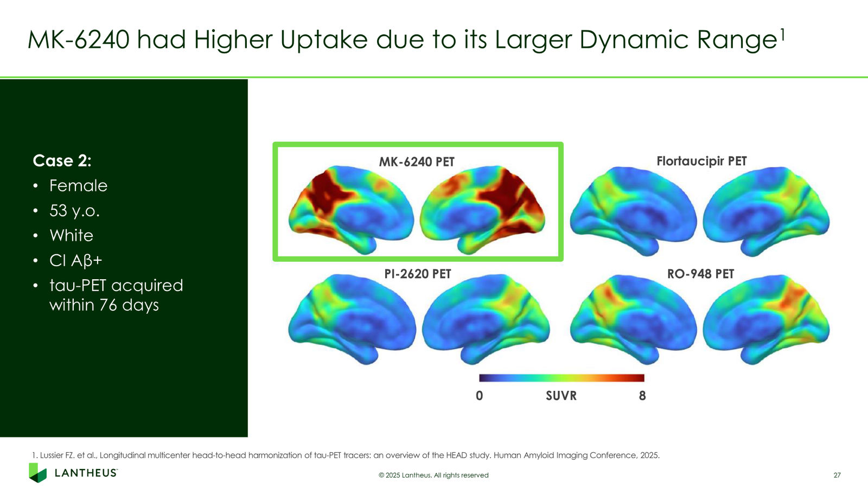This screenshot has width=868, height=488.
Task: Click the 'RO-948 PET' label
Action: click(700, 274)
